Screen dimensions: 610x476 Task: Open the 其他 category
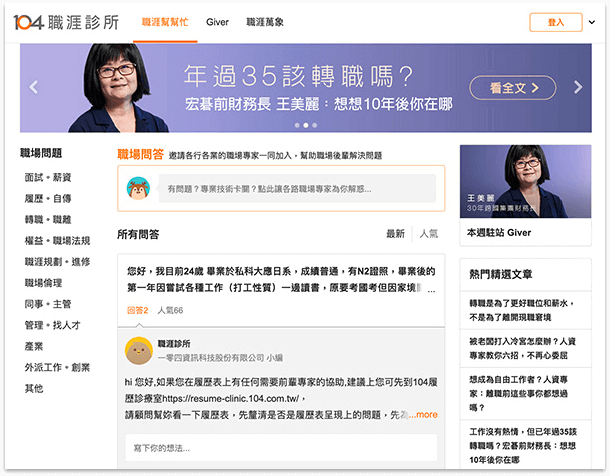pos(34,388)
